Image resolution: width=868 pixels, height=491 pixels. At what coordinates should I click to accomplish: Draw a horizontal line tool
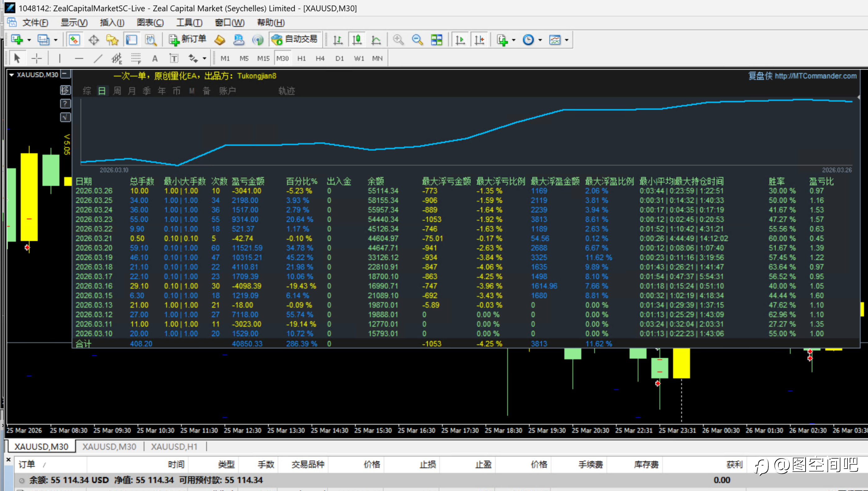tap(79, 58)
